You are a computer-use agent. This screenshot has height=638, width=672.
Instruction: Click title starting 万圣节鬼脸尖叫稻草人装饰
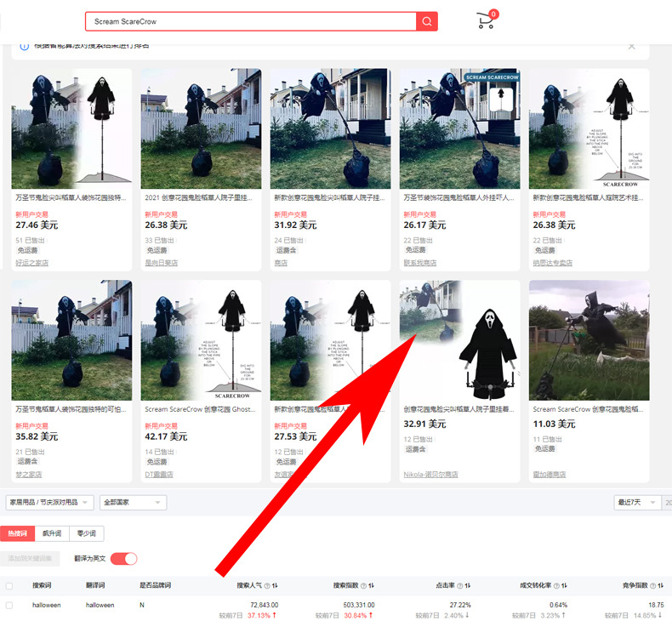(71, 197)
